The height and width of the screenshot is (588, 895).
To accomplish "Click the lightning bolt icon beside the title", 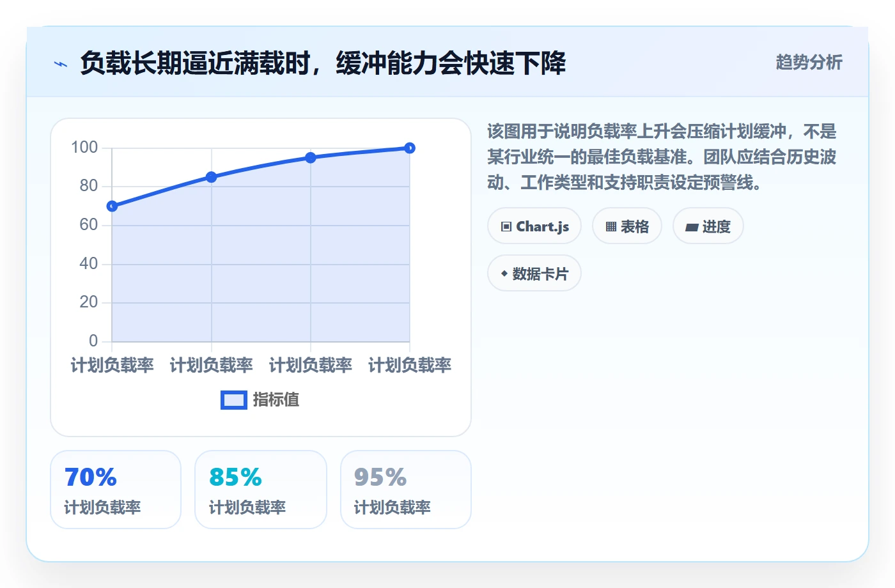I will pyautogui.click(x=61, y=64).
